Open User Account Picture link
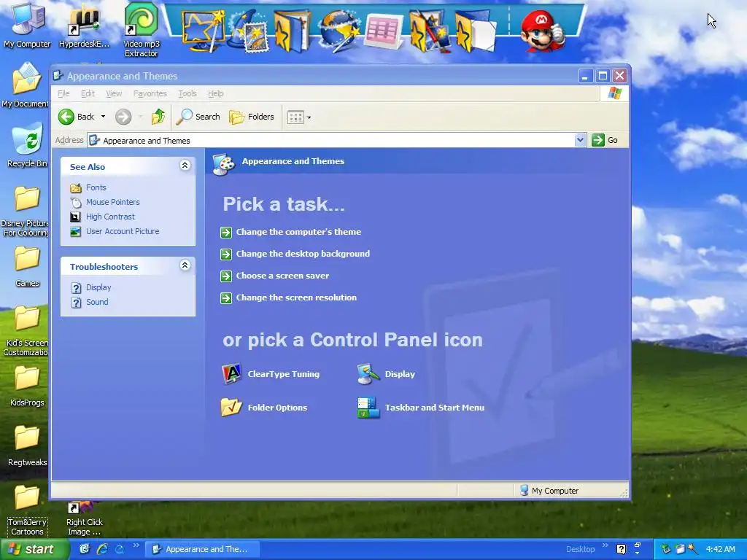Image resolution: width=747 pixels, height=560 pixels. 123,231
